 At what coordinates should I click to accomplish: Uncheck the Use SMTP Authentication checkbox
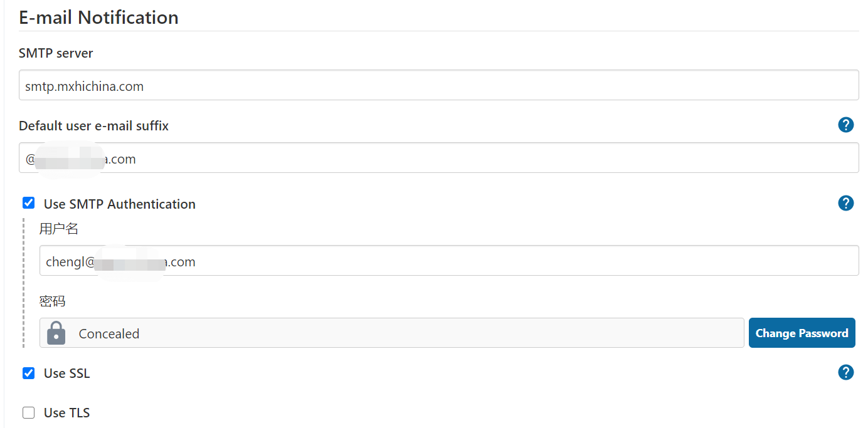28,202
